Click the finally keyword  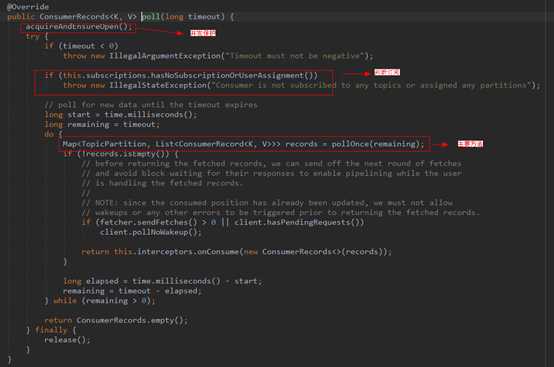click(x=51, y=330)
